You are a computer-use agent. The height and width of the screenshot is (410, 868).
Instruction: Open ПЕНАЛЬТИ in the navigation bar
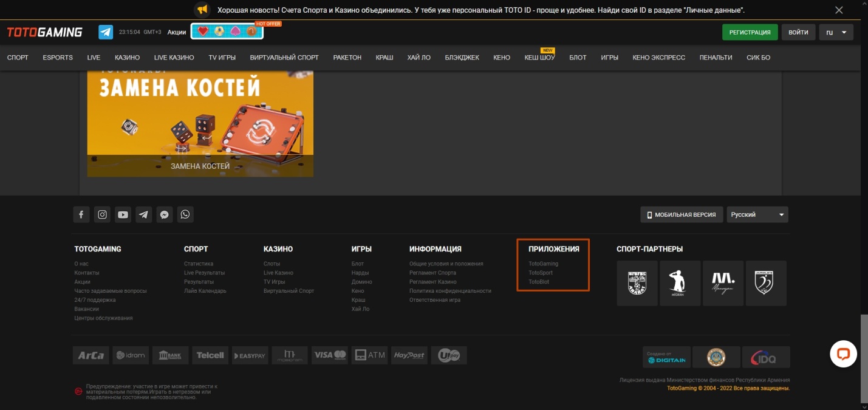[716, 58]
